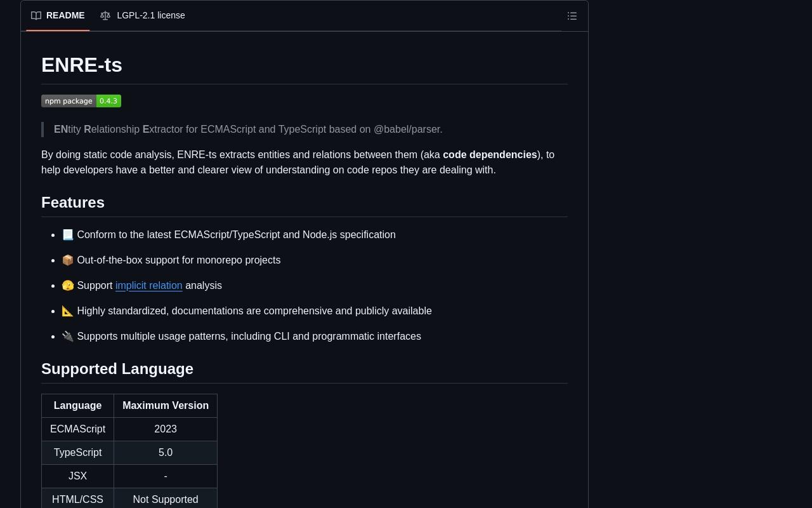Click the README book icon
This screenshot has height=508, width=812.
click(x=36, y=15)
